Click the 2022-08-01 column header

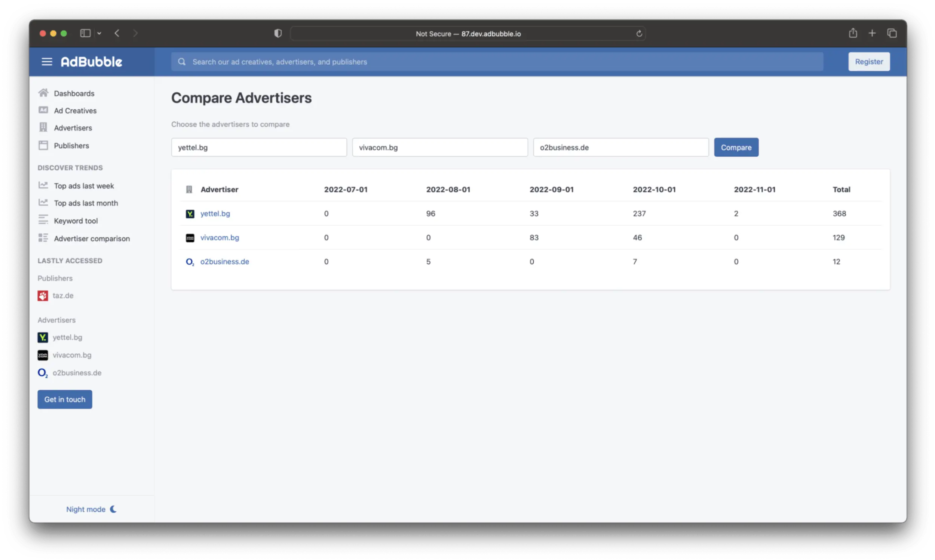[448, 190]
